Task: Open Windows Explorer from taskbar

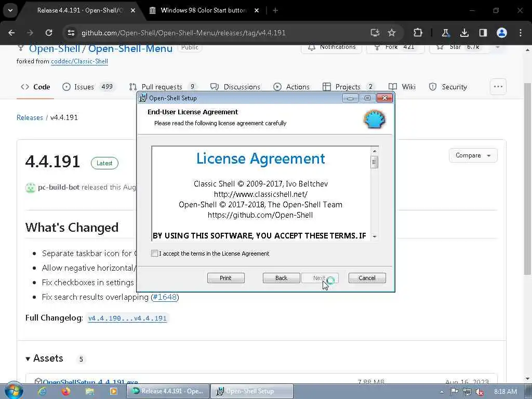Action: [x=89, y=391]
